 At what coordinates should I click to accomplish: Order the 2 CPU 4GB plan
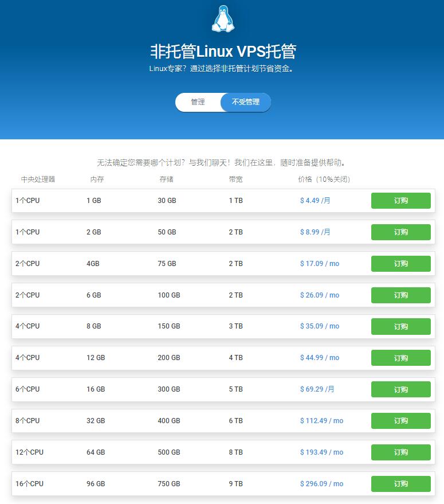[x=400, y=264]
